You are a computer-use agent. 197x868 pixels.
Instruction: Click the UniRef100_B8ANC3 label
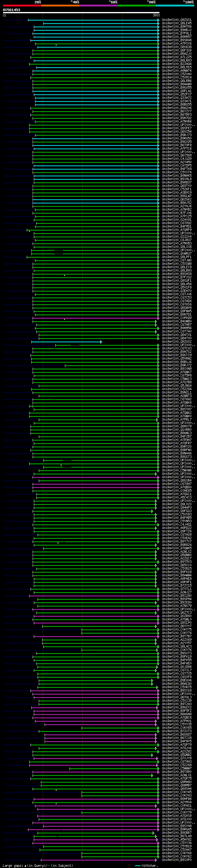coord(176,433)
